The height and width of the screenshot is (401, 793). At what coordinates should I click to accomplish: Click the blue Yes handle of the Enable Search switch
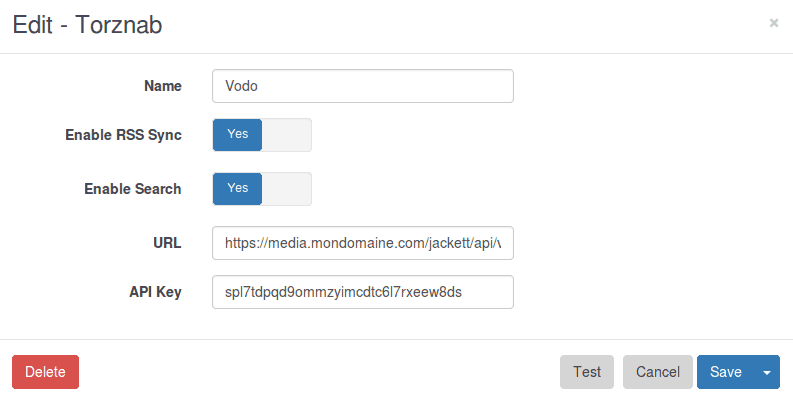point(237,189)
